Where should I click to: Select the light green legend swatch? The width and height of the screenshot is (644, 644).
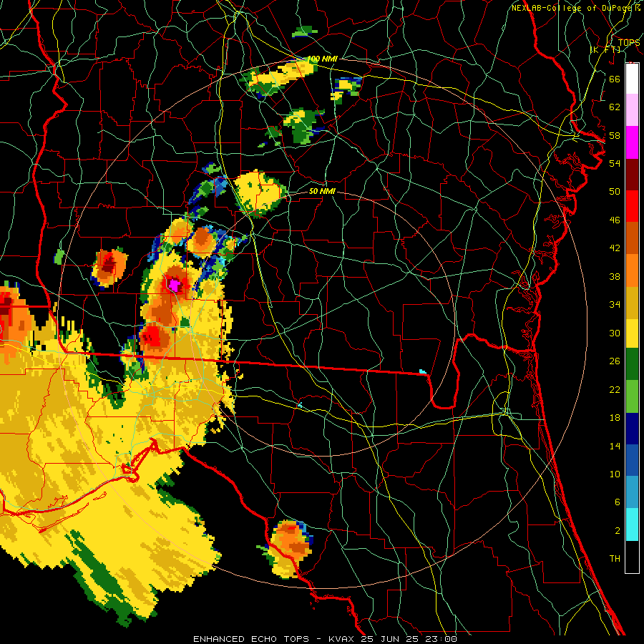pyautogui.click(x=632, y=396)
